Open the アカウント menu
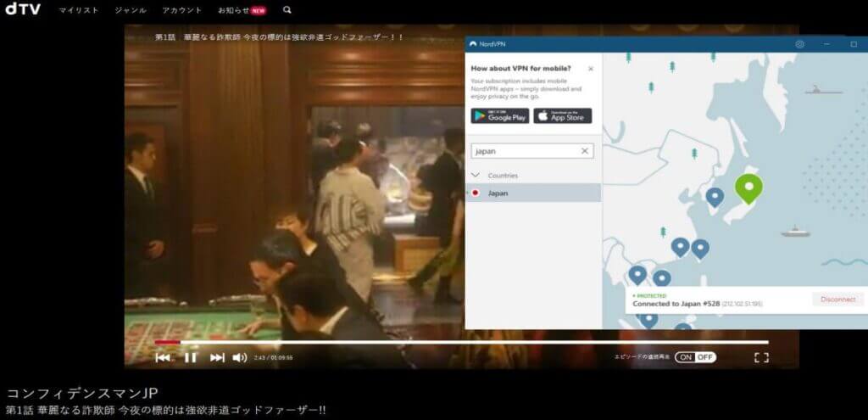Image resolution: width=868 pixels, height=420 pixels. click(x=182, y=10)
